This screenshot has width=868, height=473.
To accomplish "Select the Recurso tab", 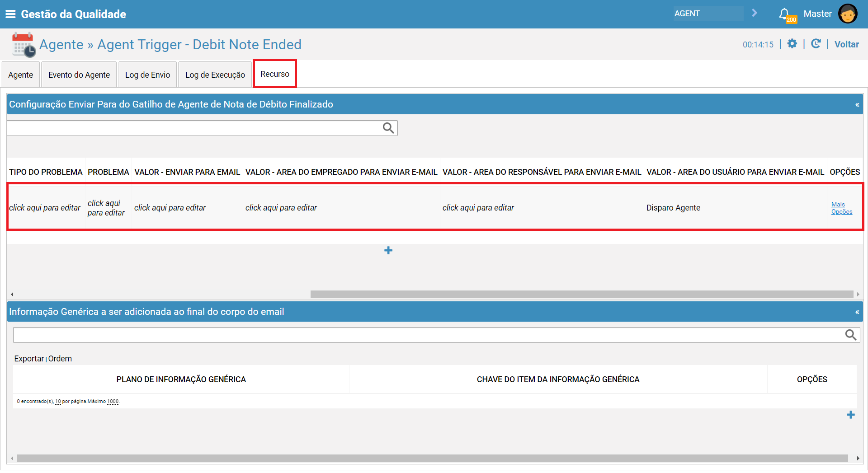I will click(275, 74).
